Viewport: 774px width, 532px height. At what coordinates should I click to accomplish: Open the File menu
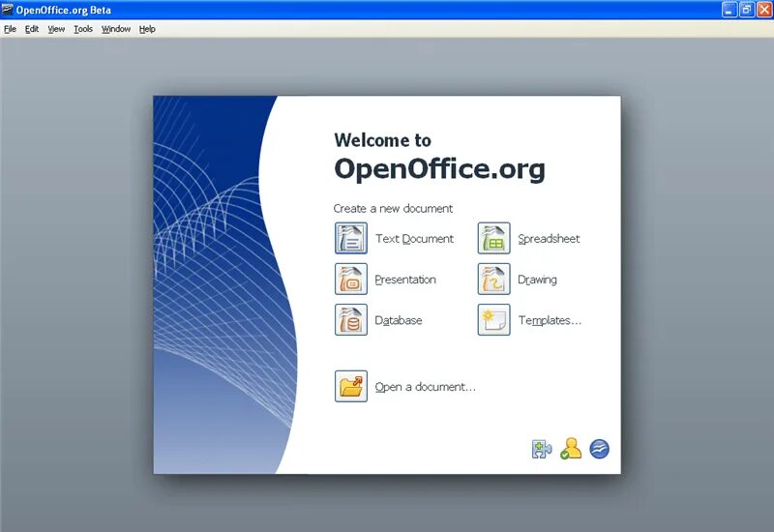point(10,29)
